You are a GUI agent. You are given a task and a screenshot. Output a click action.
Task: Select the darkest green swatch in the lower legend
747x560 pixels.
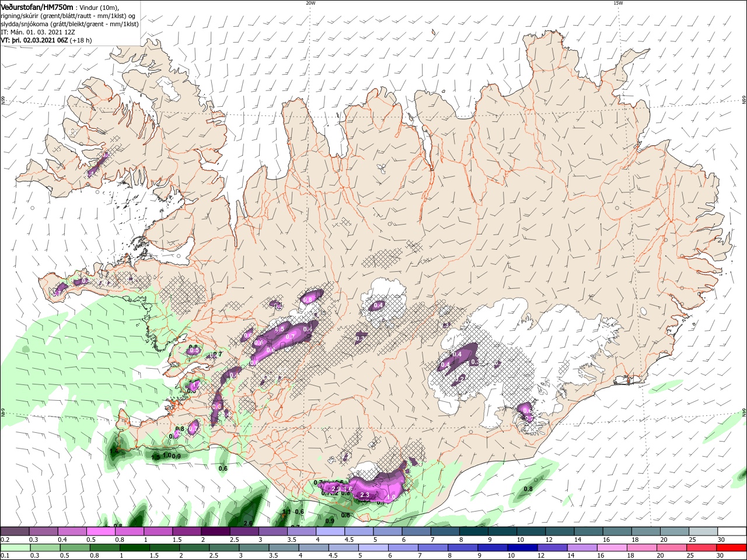(x=135, y=548)
